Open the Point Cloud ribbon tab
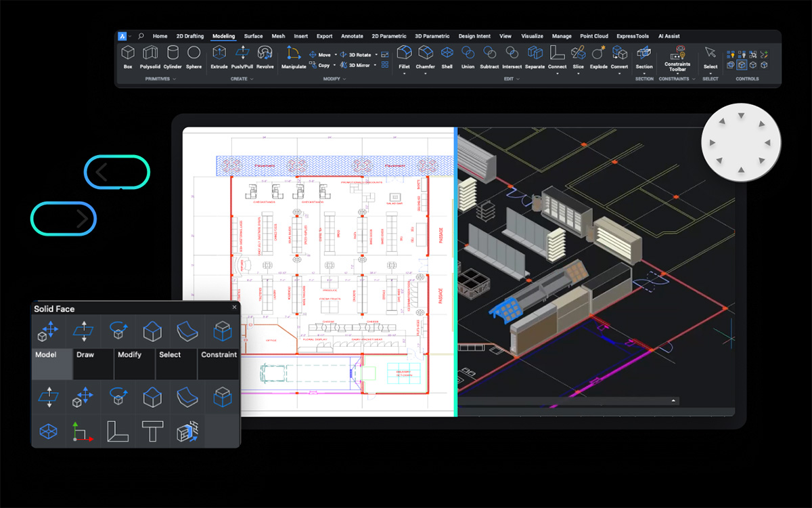The image size is (812, 508). [593, 36]
